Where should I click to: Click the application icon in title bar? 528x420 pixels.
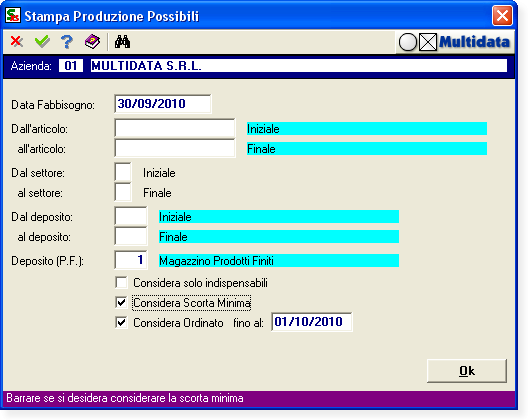pos(13,15)
